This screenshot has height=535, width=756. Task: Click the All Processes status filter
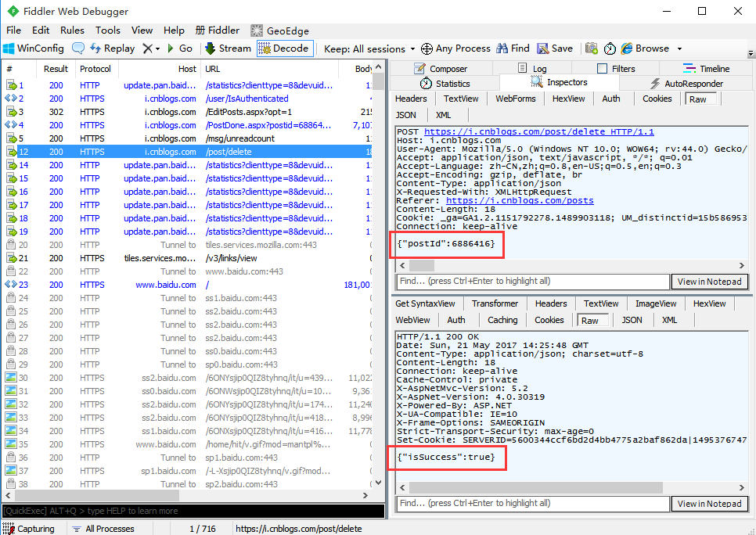pyautogui.click(x=103, y=529)
